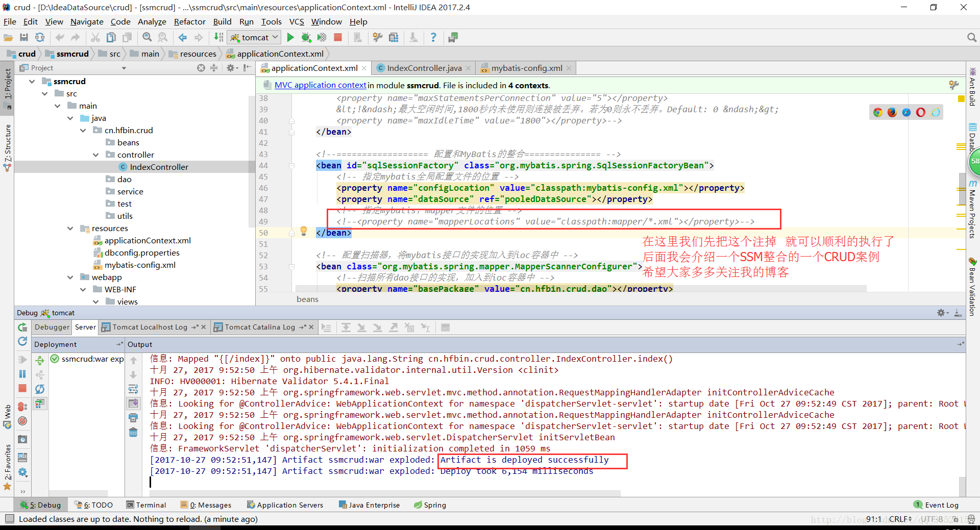Collapse the controller package node
This screenshot has height=530, width=980.
[96, 155]
